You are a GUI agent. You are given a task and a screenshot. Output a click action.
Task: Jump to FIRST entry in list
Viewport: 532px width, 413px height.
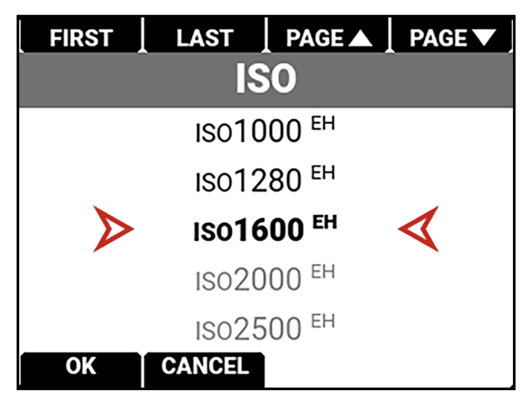[x=81, y=37]
